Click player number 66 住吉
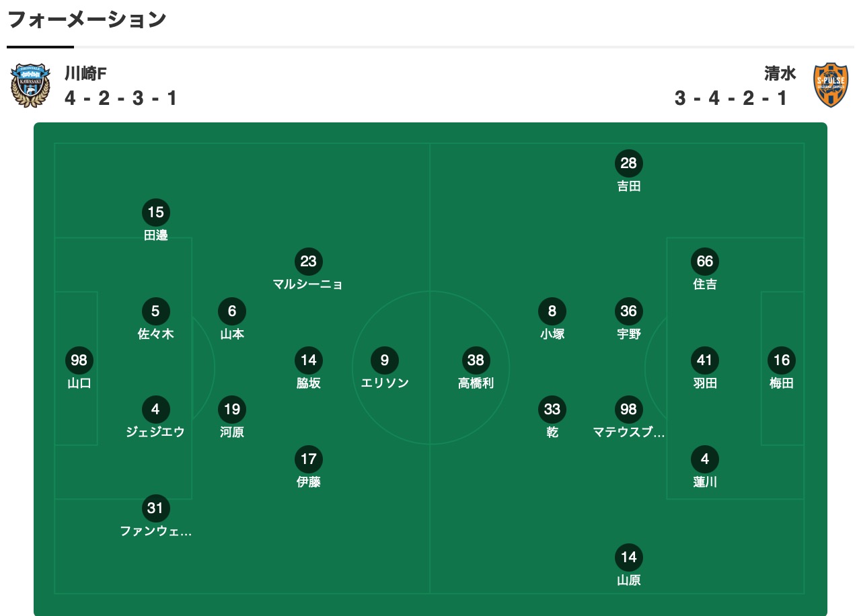Viewport: 857px width, 616px height. pyautogui.click(x=705, y=262)
